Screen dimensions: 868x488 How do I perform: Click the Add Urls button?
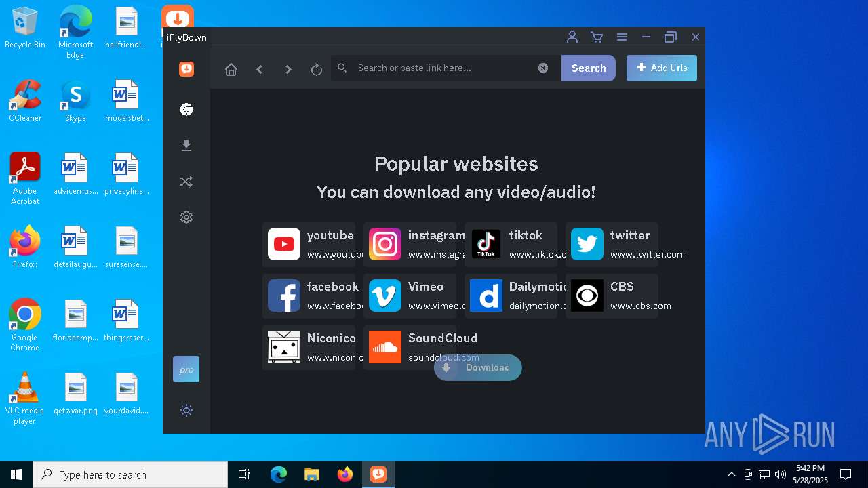tap(662, 68)
